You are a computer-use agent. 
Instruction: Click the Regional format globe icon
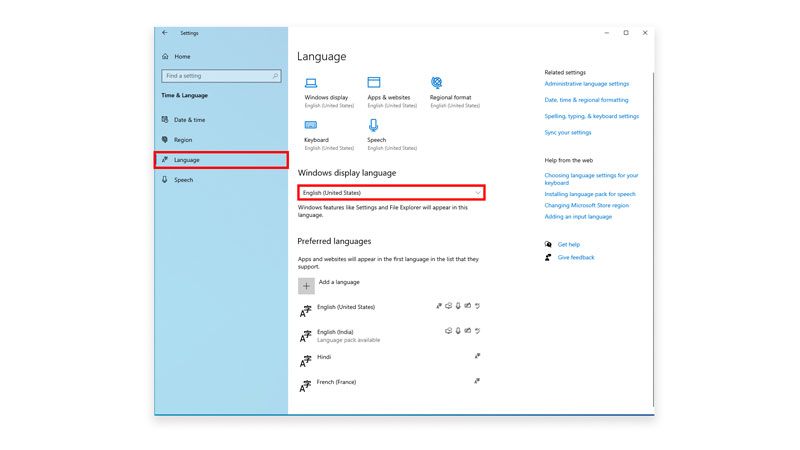click(x=437, y=82)
